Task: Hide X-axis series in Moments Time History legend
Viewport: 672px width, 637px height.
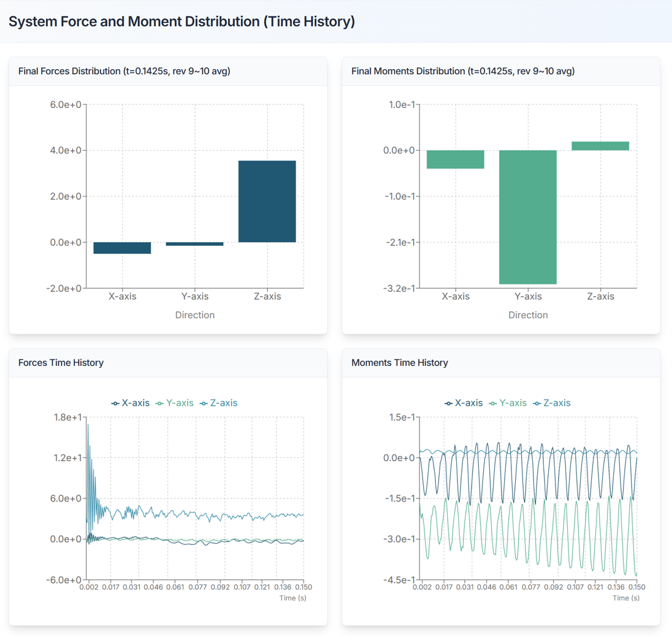Action: pyautogui.click(x=464, y=403)
